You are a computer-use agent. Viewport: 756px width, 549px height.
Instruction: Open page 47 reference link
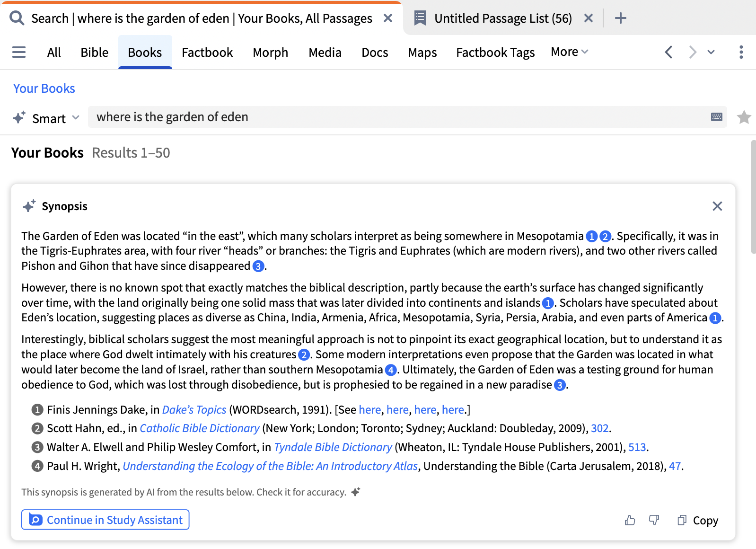[x=675, y=466]
